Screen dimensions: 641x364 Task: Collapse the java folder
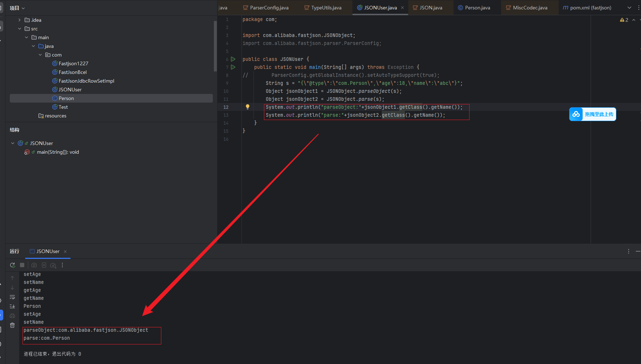point(33,46)
